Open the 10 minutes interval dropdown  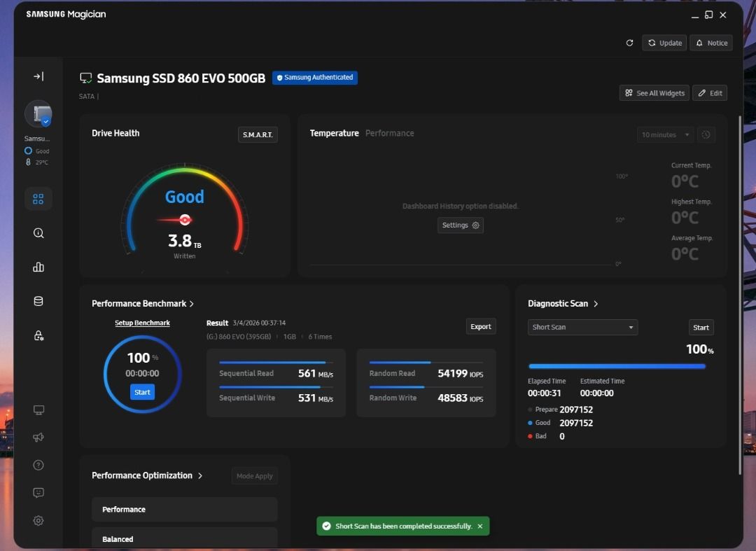click(x=666, y=134)
